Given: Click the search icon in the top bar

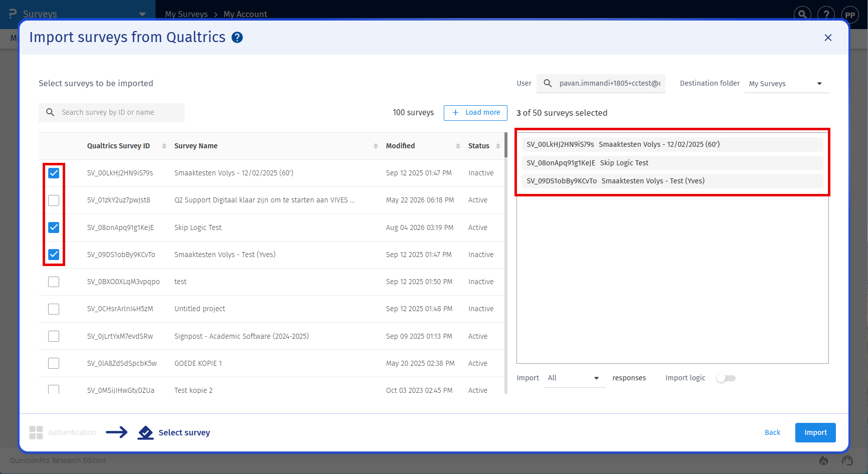Looking at the screenshot, I should [802, 15].
